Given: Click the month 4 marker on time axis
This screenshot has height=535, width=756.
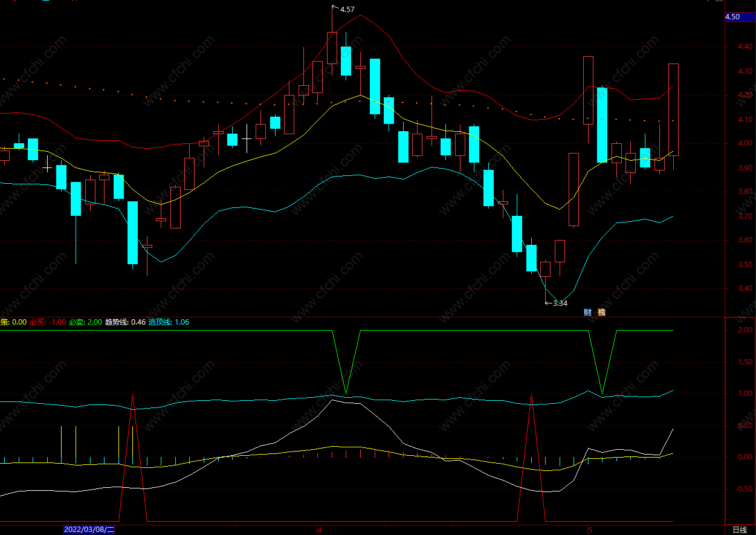Looking at the screenshot, I should (320, 530).
